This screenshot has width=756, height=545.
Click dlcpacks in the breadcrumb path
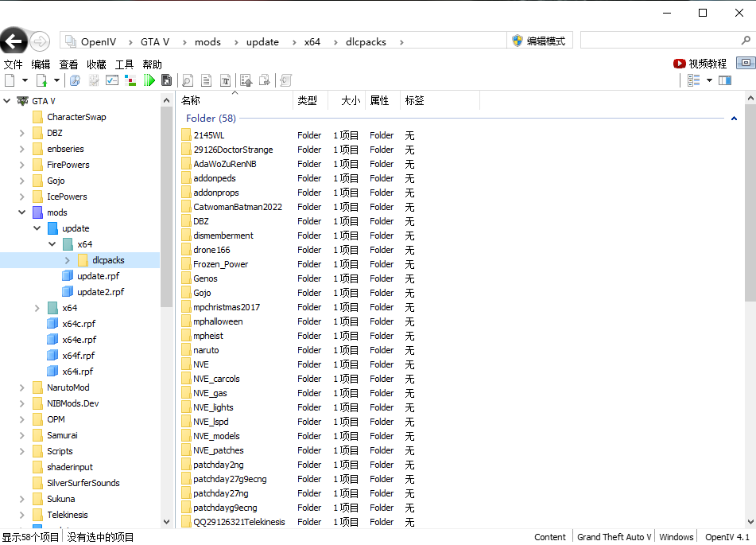[366, 42]
